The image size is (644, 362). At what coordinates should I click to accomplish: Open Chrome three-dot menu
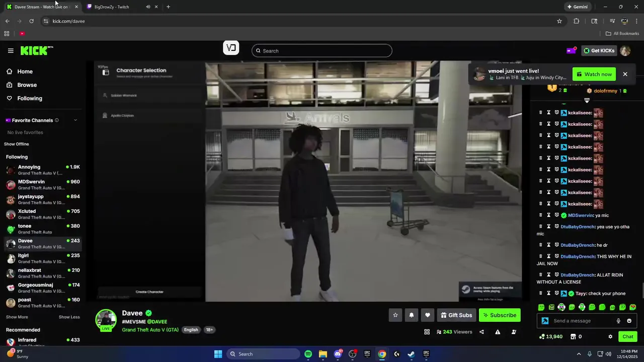[x=636, y=21]
